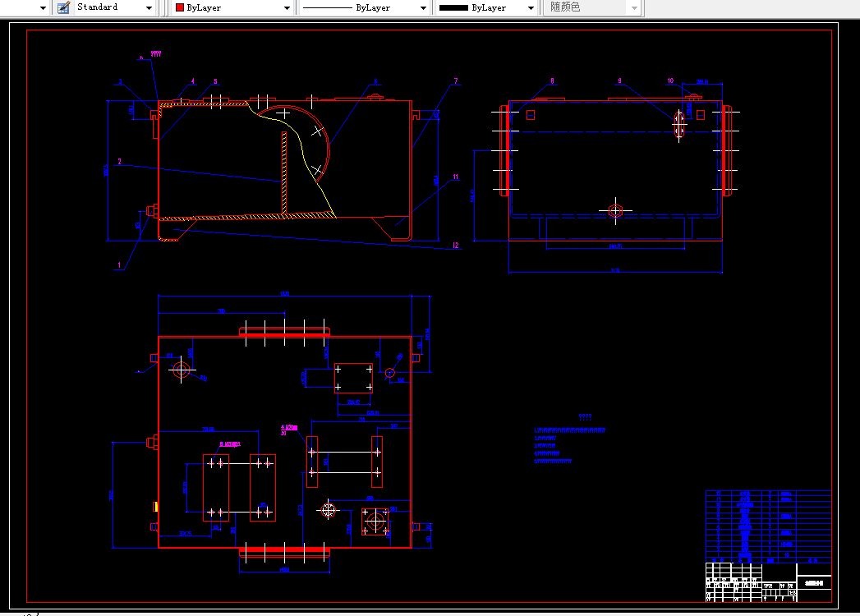The image size is (860, 616).
Task: Select balloon number 2 in side view
Action: tap(120, 161)
